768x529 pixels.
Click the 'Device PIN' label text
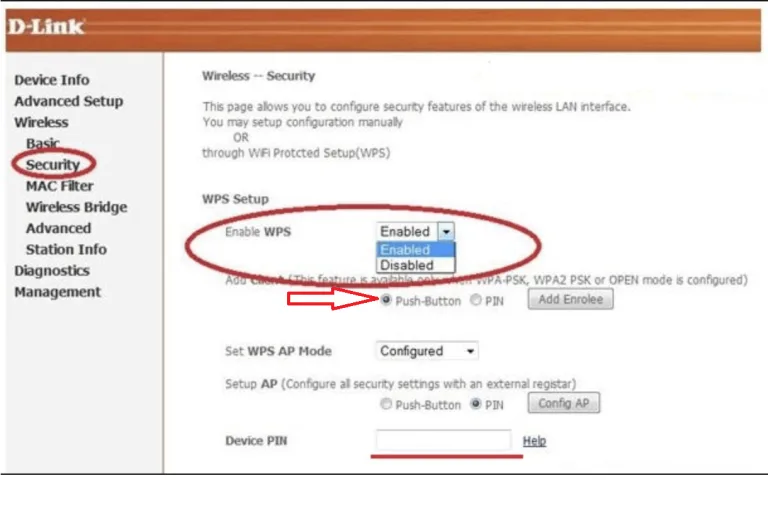[x=256, y=441]
